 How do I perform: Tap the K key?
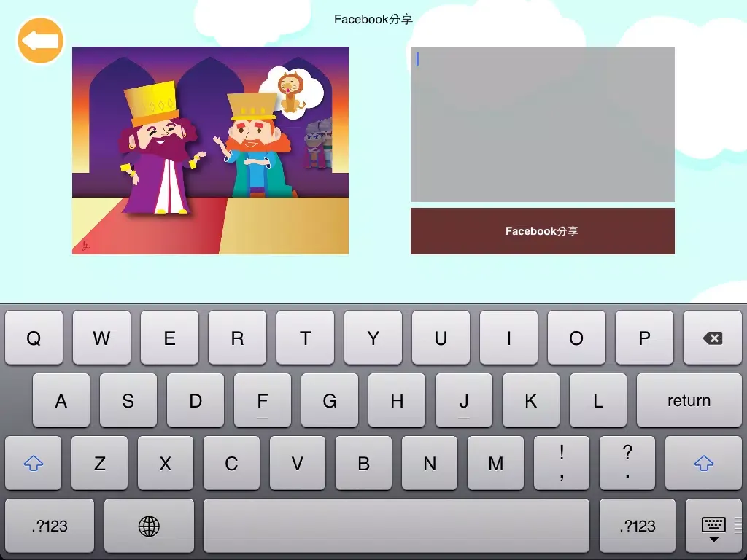531,400
